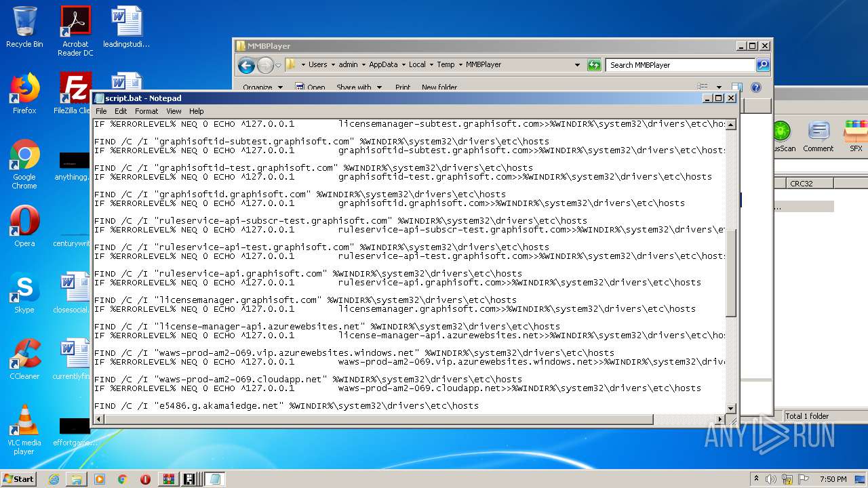Open CCleaner desktop shortcut
The width and height of the screenshot is (868, 488).
24,359
